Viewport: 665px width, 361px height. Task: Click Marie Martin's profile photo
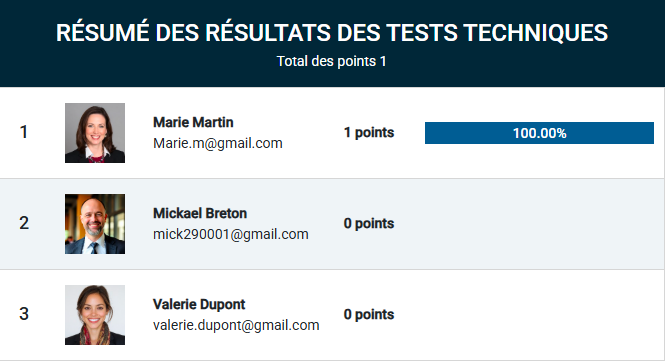coord(95,133)
